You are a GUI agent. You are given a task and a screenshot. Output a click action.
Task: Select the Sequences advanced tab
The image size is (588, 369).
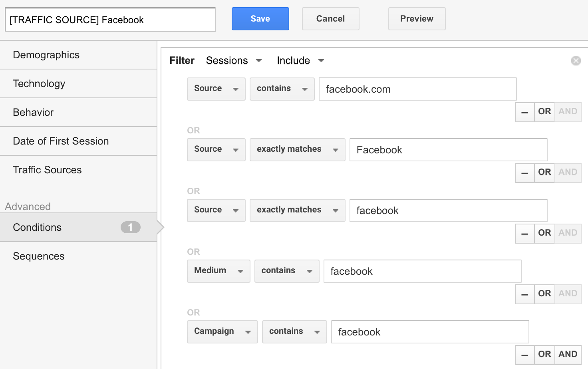tap(78, 256)
